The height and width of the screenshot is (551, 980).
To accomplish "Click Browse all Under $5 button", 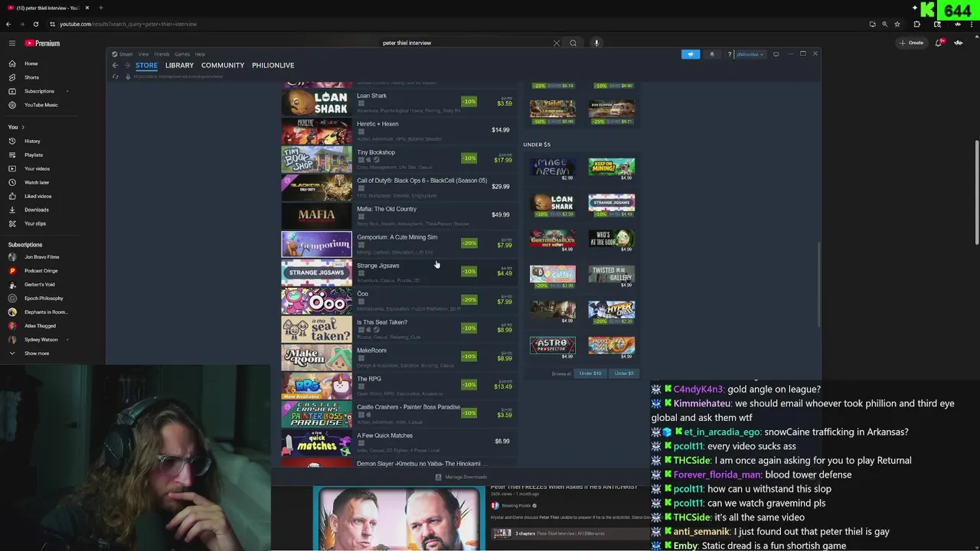I will (x=624, y=373).
